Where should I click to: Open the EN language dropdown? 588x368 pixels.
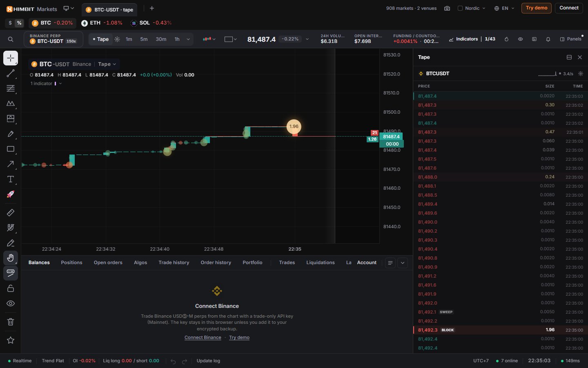click(x=504, y=8)
